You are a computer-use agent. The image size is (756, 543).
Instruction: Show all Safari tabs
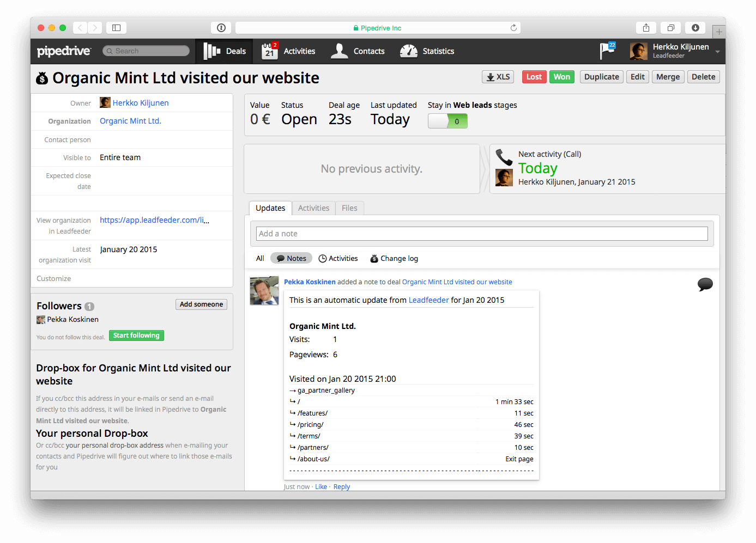[671, 28]
